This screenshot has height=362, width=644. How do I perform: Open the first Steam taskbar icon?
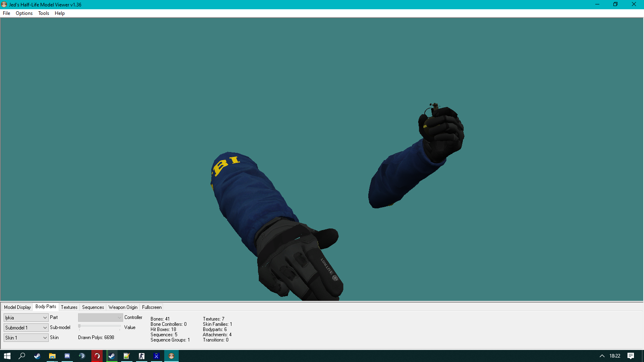37,356
